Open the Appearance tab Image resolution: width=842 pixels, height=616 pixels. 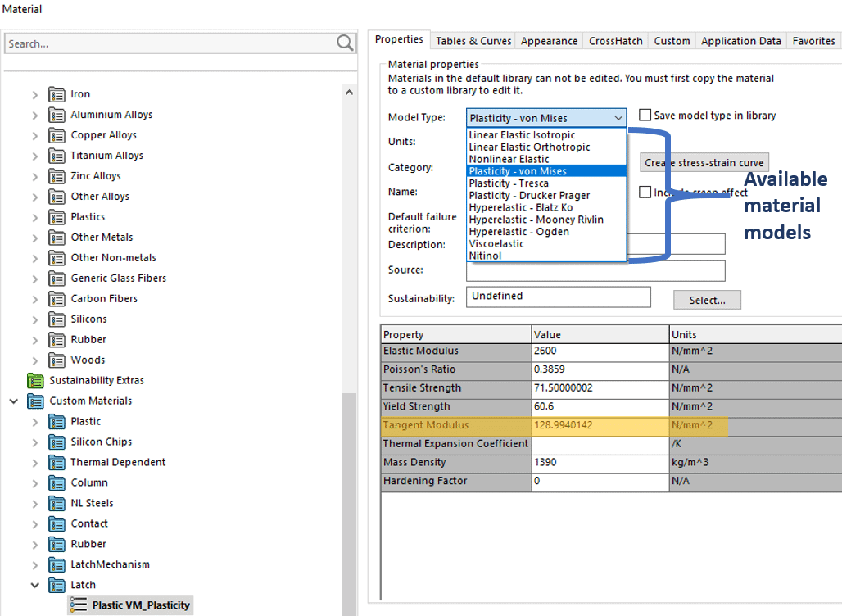pyautogui.click(x=549, y=41)
